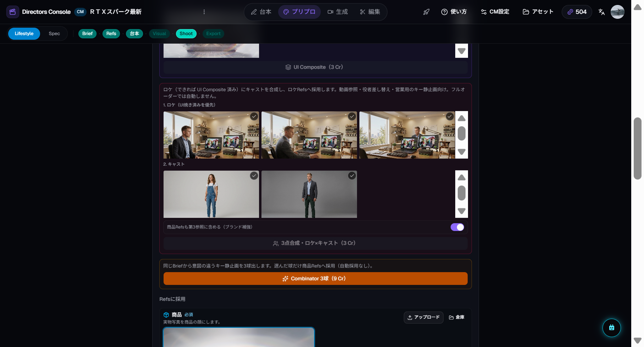Open the アセット assets folder
644x347 pixels.
pos(538,12)
